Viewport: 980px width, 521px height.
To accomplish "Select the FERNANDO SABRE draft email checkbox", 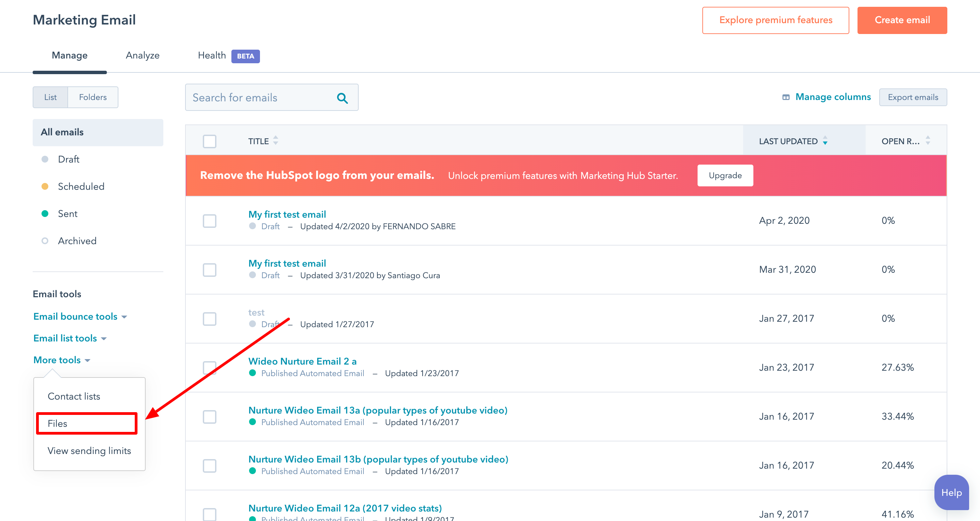I will (210, 221).
